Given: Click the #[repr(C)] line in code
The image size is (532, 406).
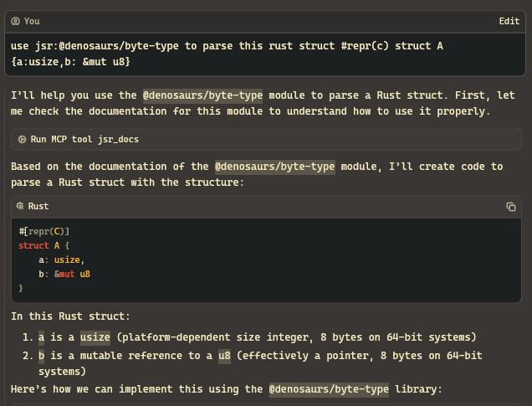Looking at the screenshot, I should click(x=44, y=232).
